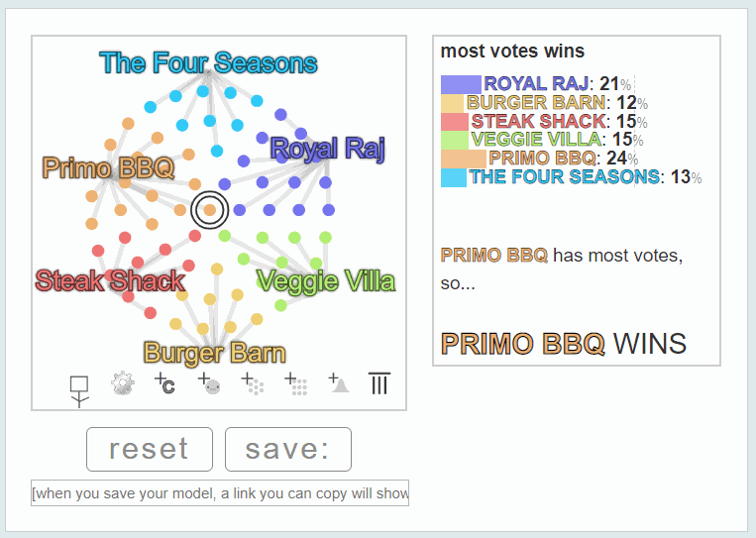Click the add circular voter cluster icon
This screenshot has height=538, width=756.
point(252,383)
